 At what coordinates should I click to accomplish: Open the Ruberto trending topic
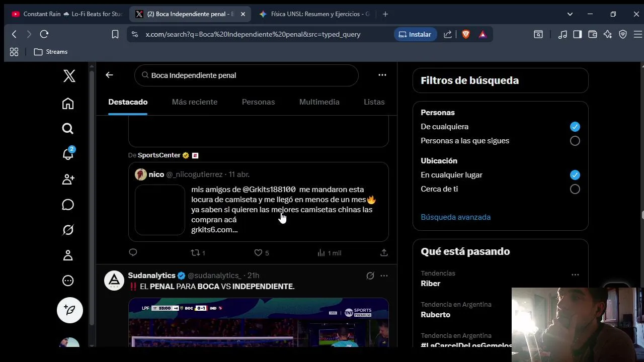436,315
